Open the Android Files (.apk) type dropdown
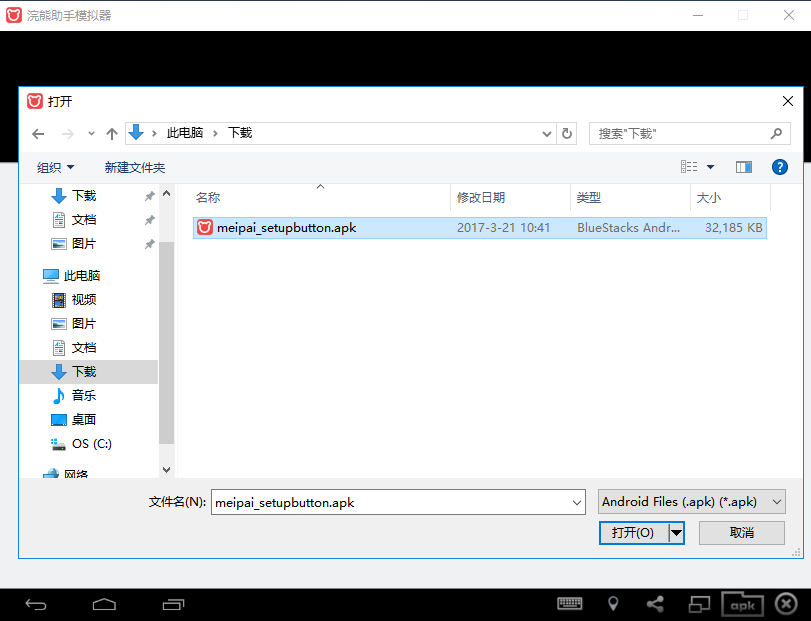The height and width of the screenshot is (621, 811). (691, 502)
